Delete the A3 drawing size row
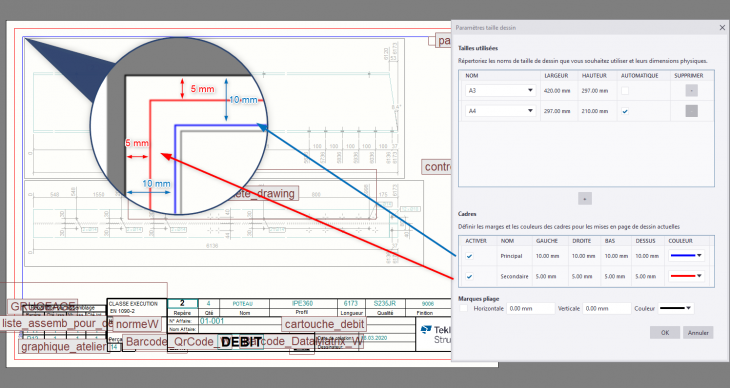This screenshot has height=388, width=730. click(x=691, y=90)
